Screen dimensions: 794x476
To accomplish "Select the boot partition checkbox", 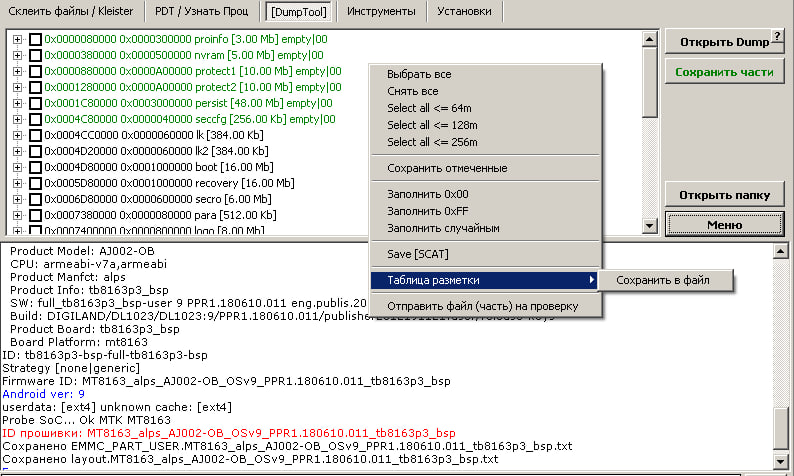I will tap(36, 168).
